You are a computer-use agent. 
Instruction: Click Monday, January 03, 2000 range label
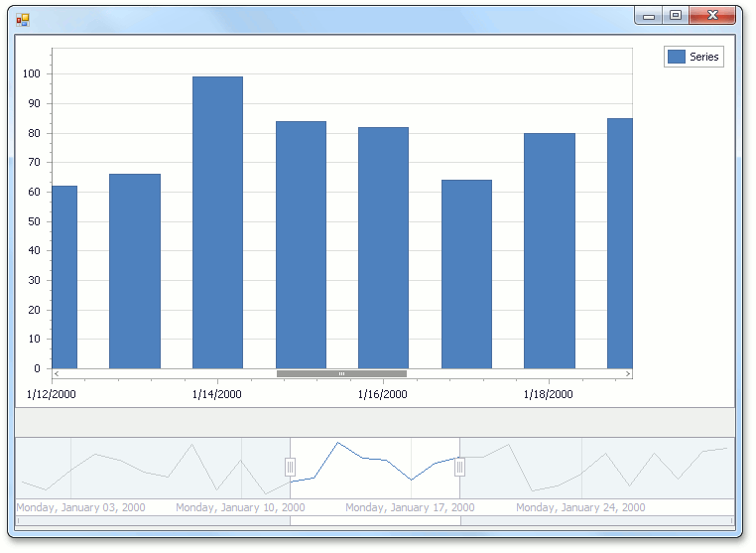tap(81, 507)
